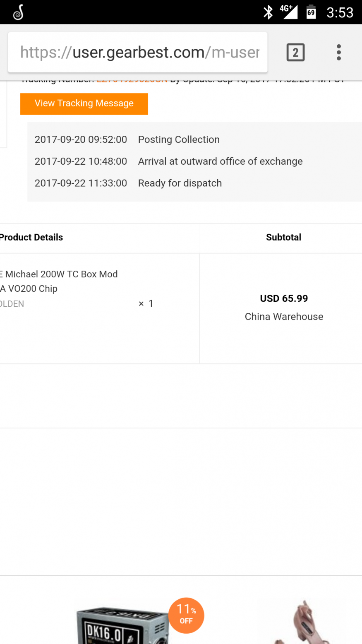
Task: Click the Product Details column header
Action: click(x=31, y=238)
